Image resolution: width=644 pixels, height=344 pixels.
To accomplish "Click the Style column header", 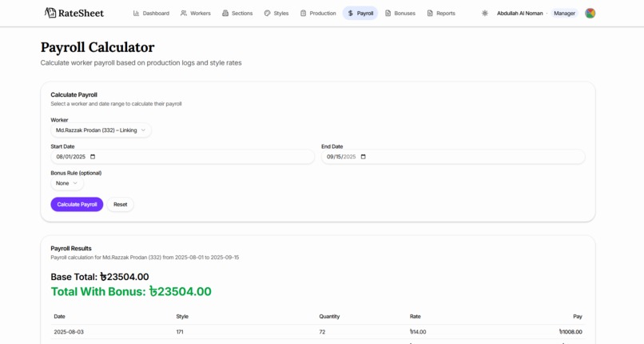I will 182,317.
